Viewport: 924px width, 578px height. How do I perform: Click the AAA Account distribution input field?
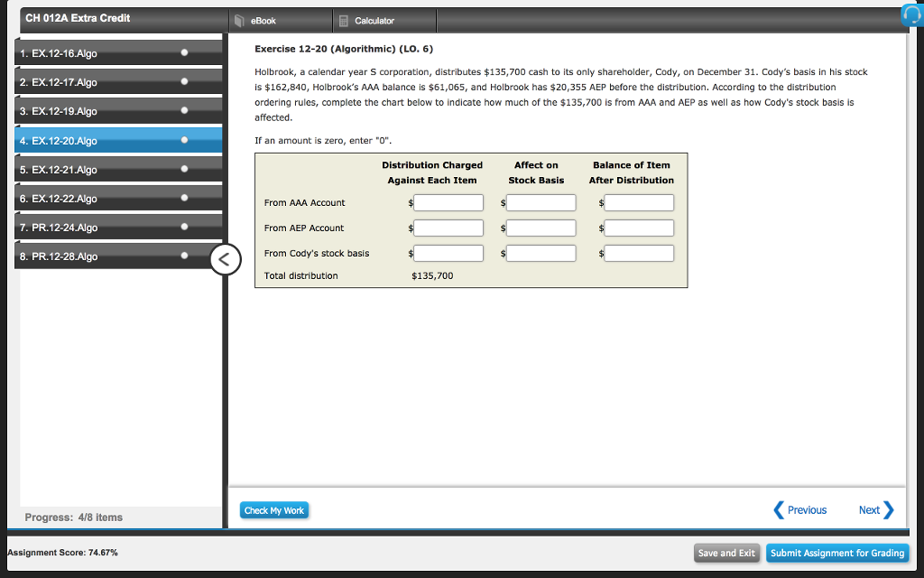[448, 202]
